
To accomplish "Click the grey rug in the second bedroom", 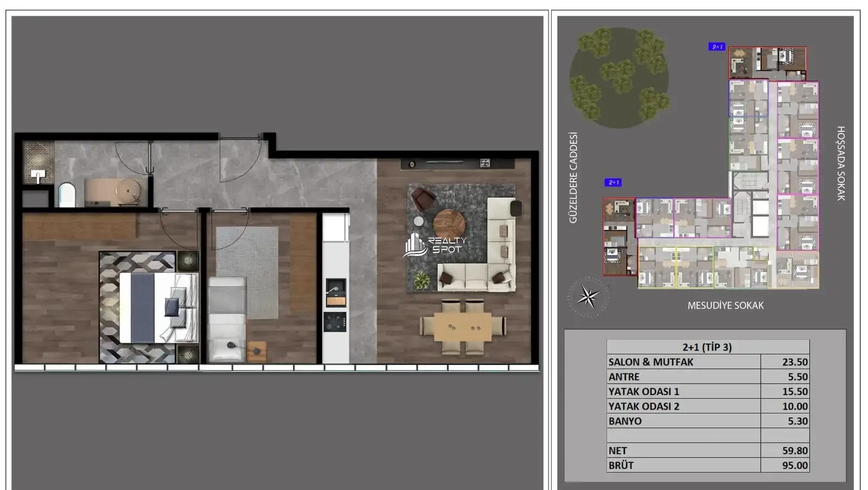I will (247, 273).
